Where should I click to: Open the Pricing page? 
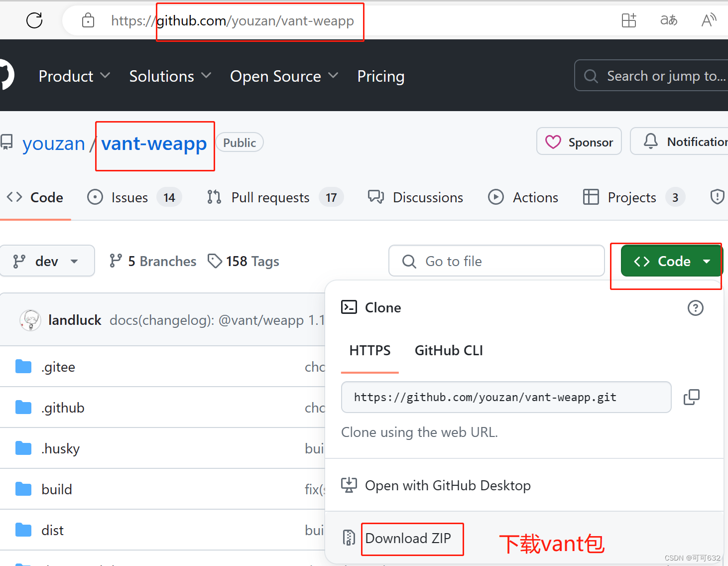coord(381,76)
